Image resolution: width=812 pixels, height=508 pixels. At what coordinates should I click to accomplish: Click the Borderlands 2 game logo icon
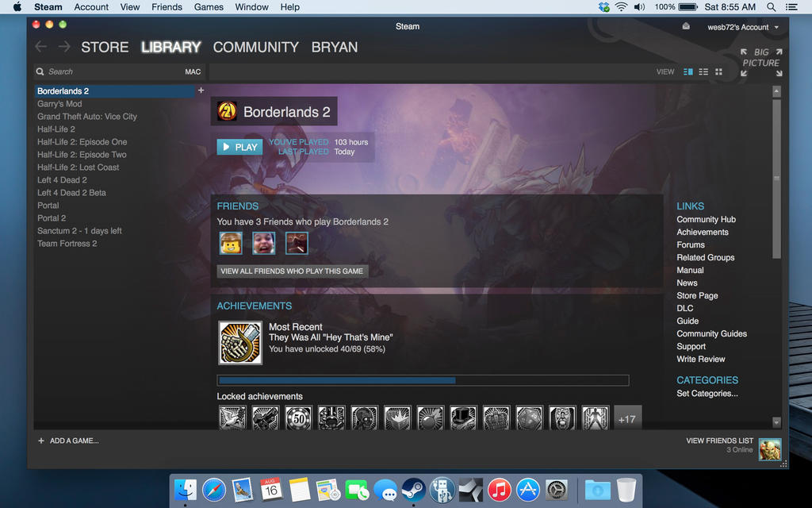click(x=227, y=111)
